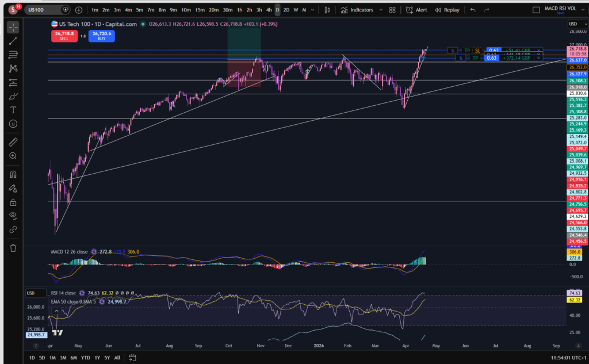Switch to the 4h timeframe
The width and height of the screenshot is (589, 364).
click(x=269, y=10)
